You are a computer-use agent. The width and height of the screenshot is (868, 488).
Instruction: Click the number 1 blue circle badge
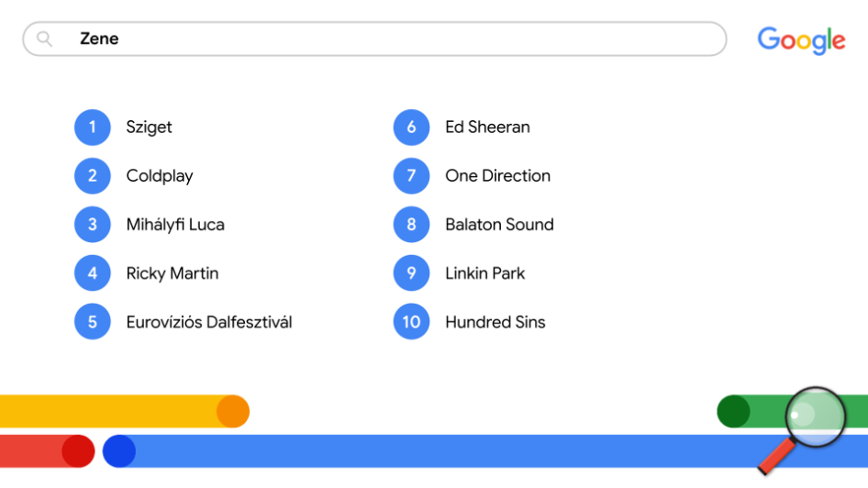point(93,128)
